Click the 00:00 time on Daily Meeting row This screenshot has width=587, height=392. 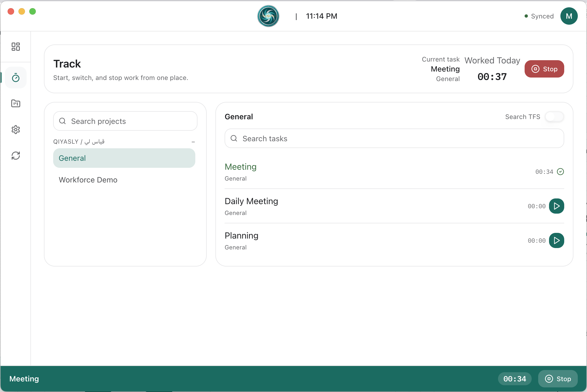click(537, 206)
